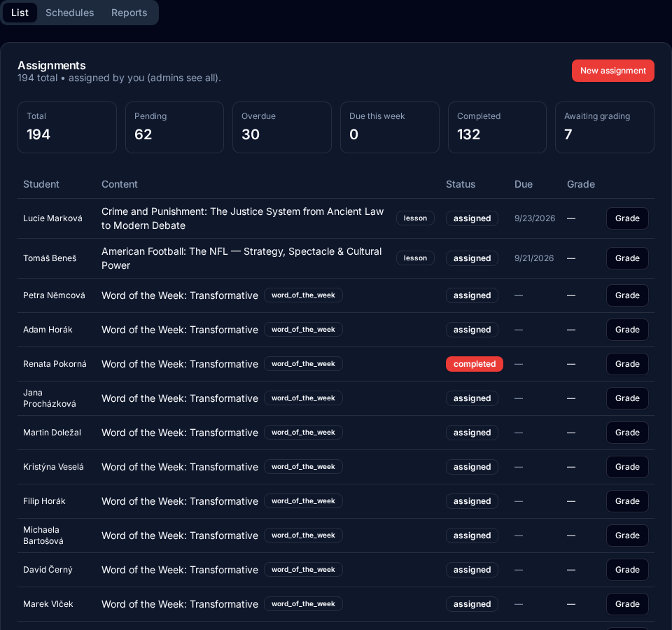Click the Crime and Punishment lesson title
672x630 pixels.
243,218
